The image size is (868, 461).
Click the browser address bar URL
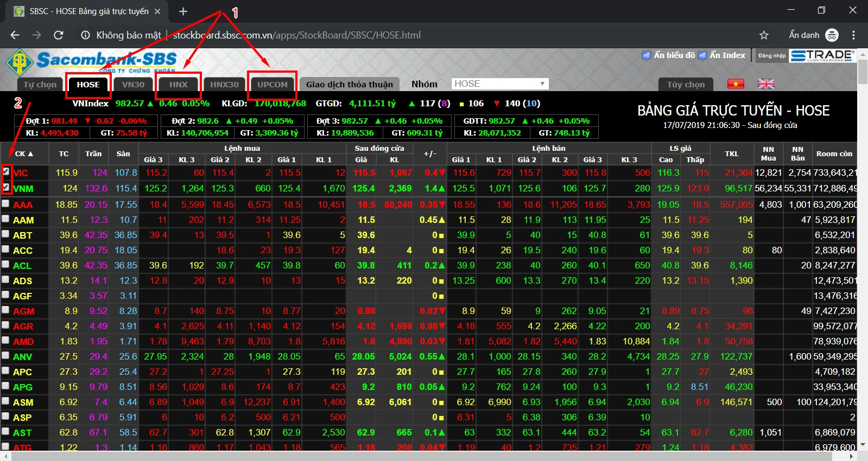(296, 35)
